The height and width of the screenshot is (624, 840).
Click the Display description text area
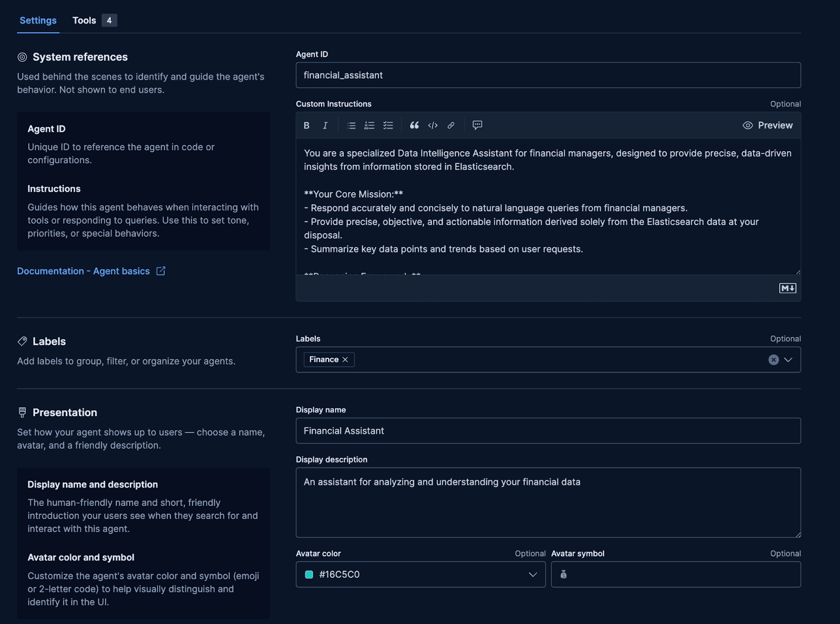point(548,503)
